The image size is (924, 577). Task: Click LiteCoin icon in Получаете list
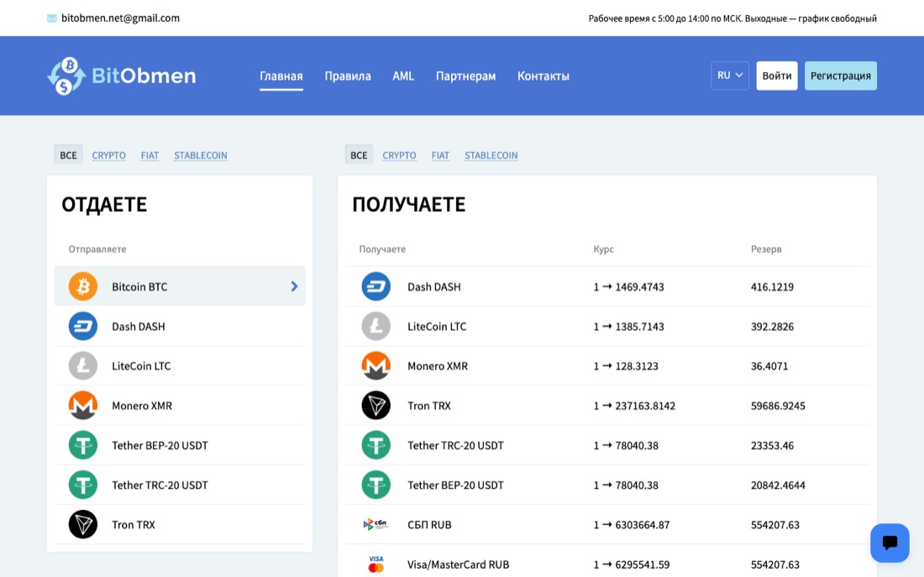pyautogui.click(x=376, y=326)
